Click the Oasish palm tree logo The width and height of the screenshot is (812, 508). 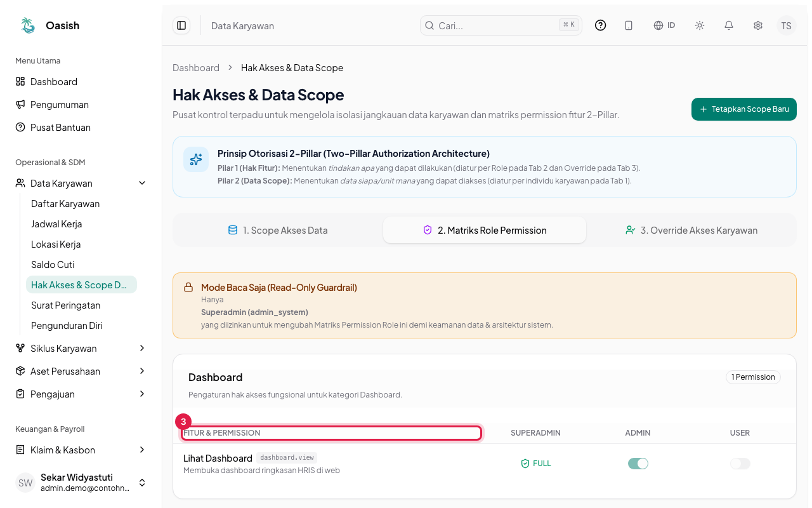pyautogui.click(x=27, y=25)
